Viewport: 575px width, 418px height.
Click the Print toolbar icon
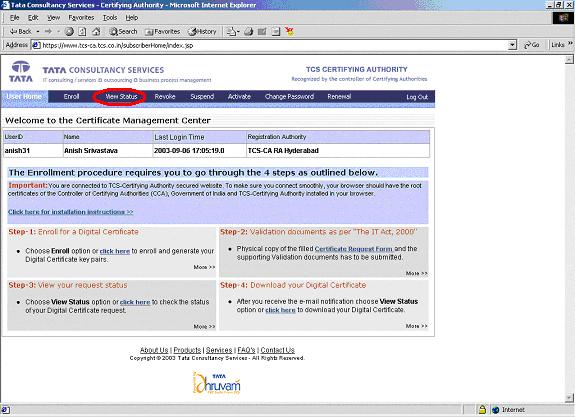249,32
